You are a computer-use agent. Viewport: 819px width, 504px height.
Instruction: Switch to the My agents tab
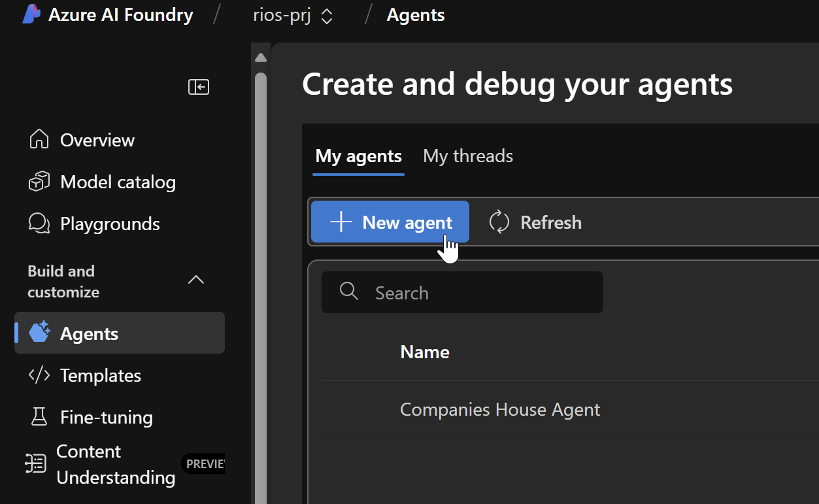359,156
